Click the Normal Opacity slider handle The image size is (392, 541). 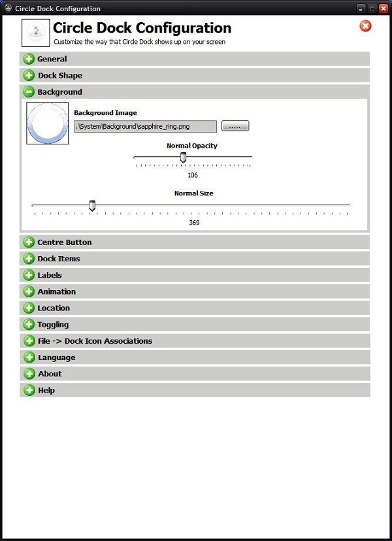pos(183,157)
